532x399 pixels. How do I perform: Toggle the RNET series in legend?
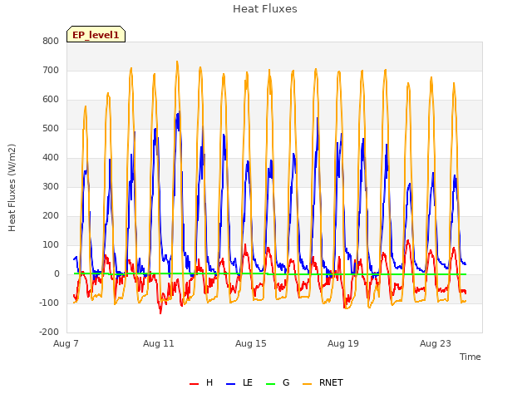coord(323,382)
